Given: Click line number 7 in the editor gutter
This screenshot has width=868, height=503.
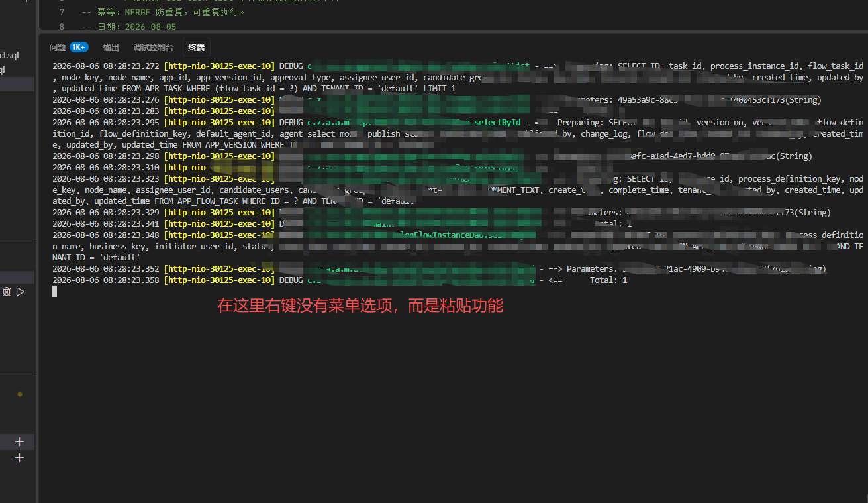Looking at the screenshot, I should (62, 13).
